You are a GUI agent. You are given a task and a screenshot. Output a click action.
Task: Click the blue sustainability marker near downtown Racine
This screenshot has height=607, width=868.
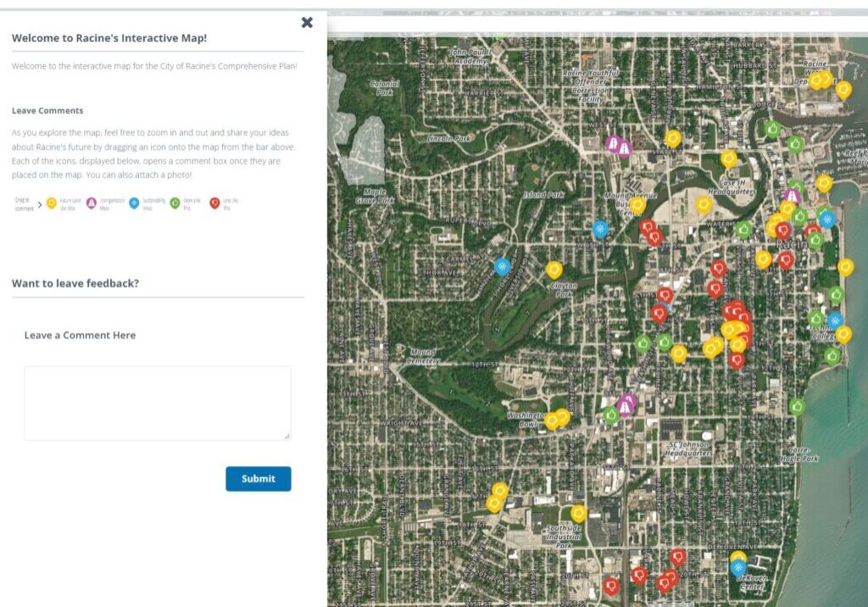point(828,220)
